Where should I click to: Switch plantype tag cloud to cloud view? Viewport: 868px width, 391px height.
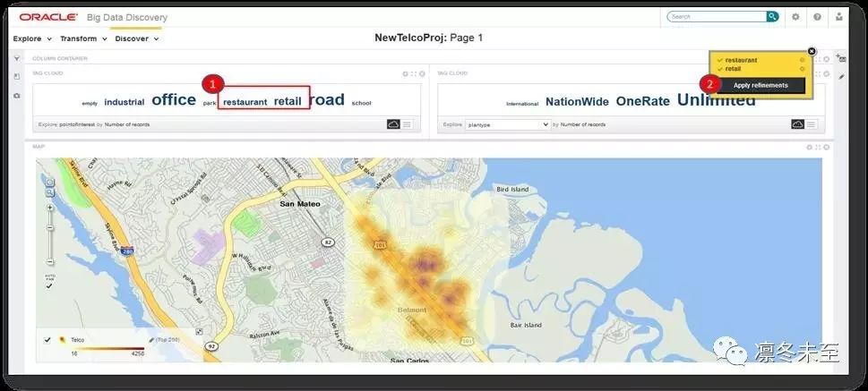point(798,124)
